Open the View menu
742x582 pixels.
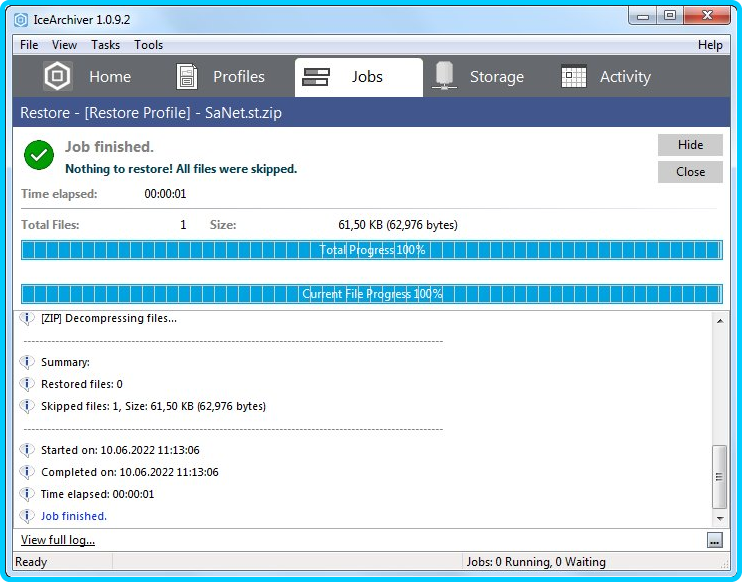[64, 45]
